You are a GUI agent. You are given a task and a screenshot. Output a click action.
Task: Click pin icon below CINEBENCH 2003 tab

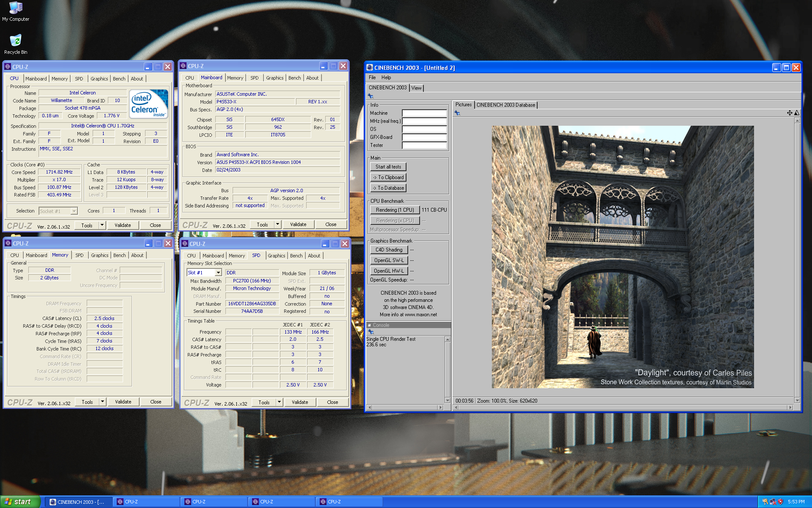[x=370, y=96]
